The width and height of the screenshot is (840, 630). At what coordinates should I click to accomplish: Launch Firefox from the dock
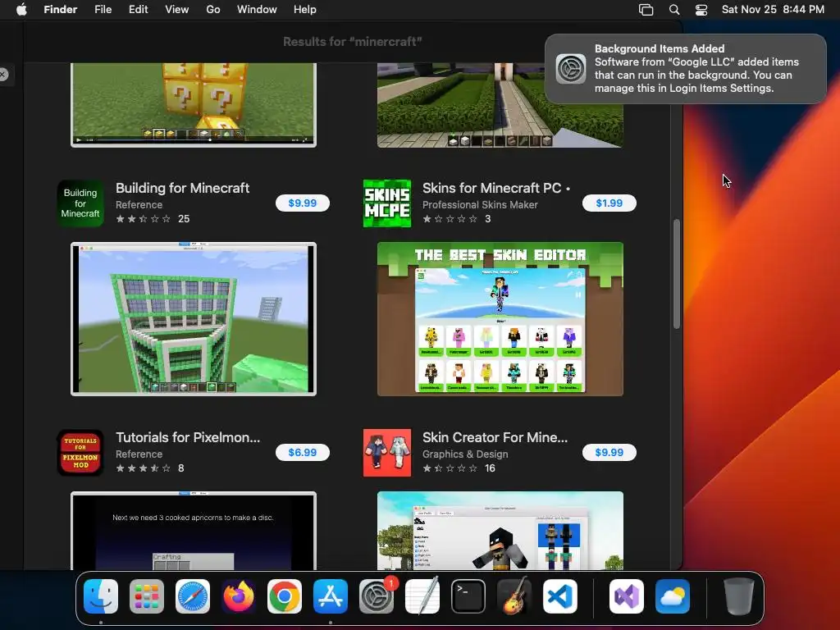[239, 596]
